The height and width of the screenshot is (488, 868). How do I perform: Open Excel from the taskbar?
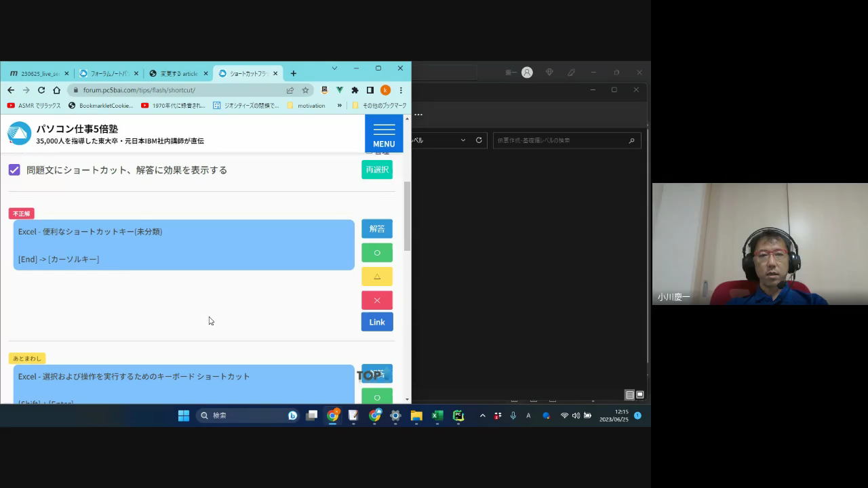pos(437,415)
